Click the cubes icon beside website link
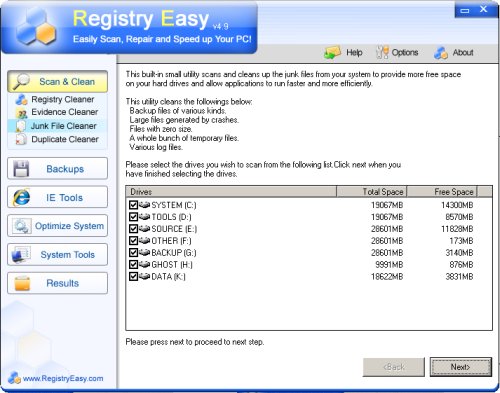 point(14,378)
